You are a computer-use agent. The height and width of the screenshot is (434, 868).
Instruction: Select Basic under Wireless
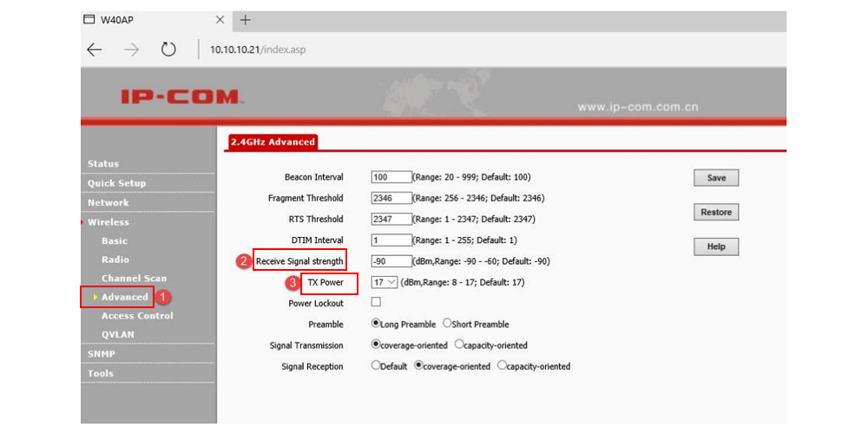coord(115,240)
